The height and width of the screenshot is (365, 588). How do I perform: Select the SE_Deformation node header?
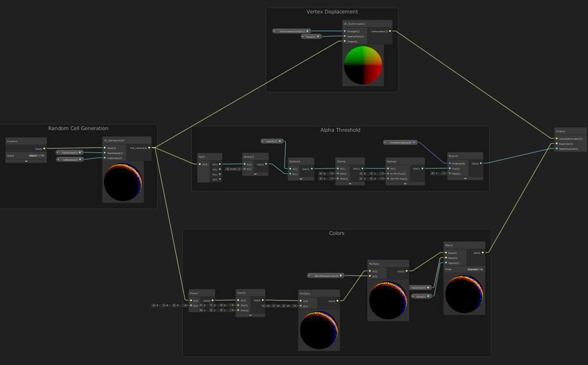point(367,24)
